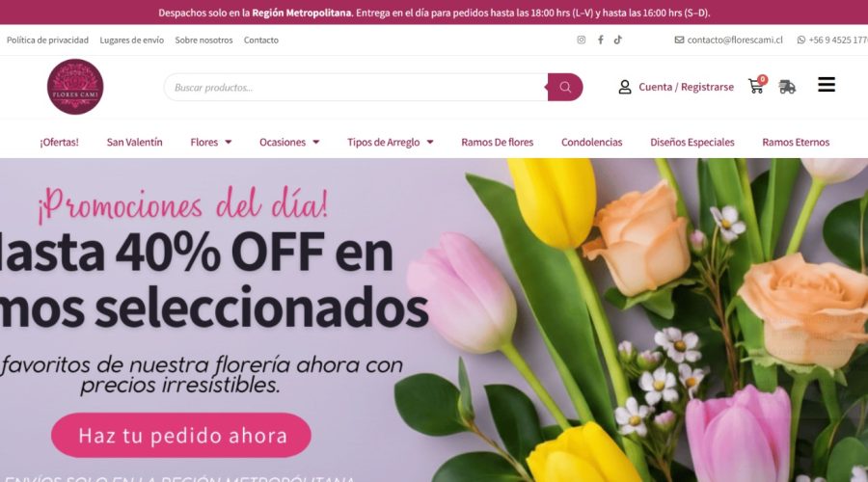This screenshot has width=868, height=482.
Task: Open the ¡Ofertas! menu item
Action: 59,143
